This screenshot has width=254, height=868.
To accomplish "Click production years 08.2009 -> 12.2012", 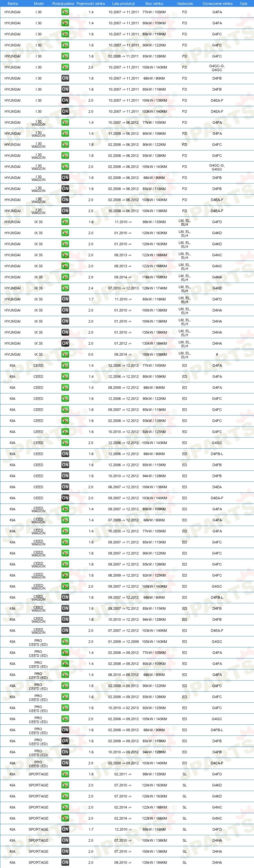I will click(123, 388).
